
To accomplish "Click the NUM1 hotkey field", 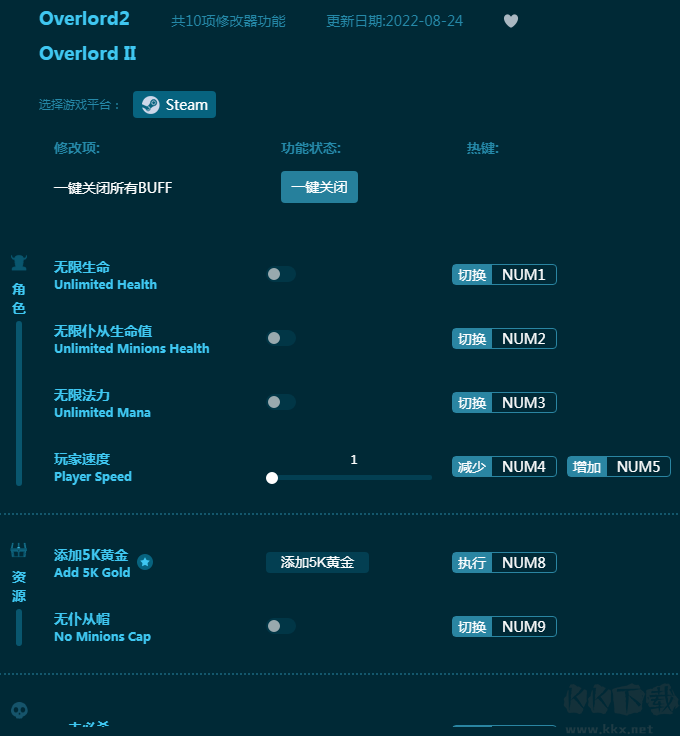I will point(523,275).
